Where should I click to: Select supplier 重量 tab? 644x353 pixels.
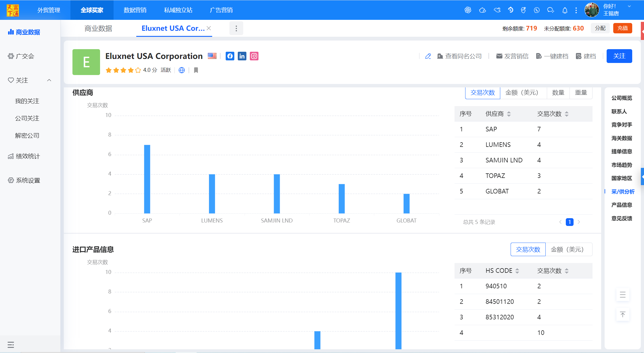(x=581, y=93)
